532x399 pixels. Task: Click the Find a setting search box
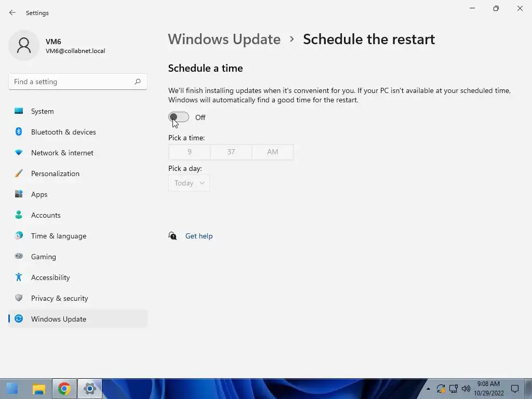[78, 82]
